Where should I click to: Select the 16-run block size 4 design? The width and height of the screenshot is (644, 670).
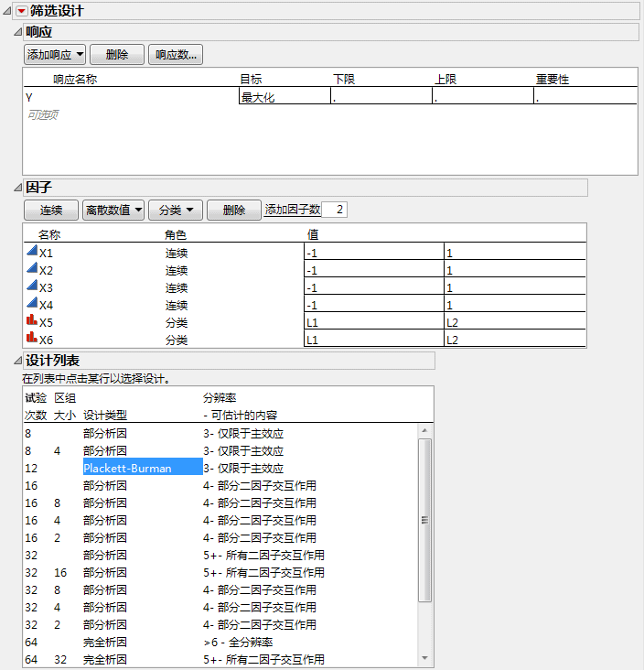coord(220,521)
